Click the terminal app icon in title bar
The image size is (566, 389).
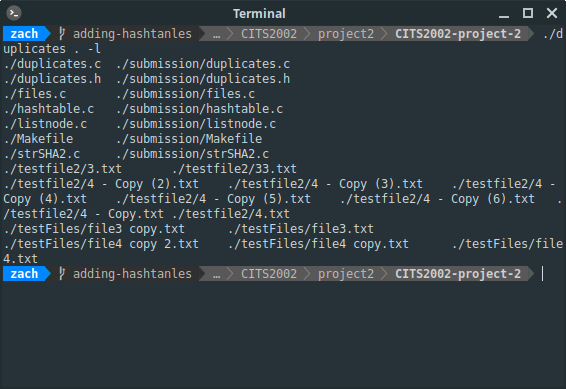pyautogui.click(x=14, y=13)
